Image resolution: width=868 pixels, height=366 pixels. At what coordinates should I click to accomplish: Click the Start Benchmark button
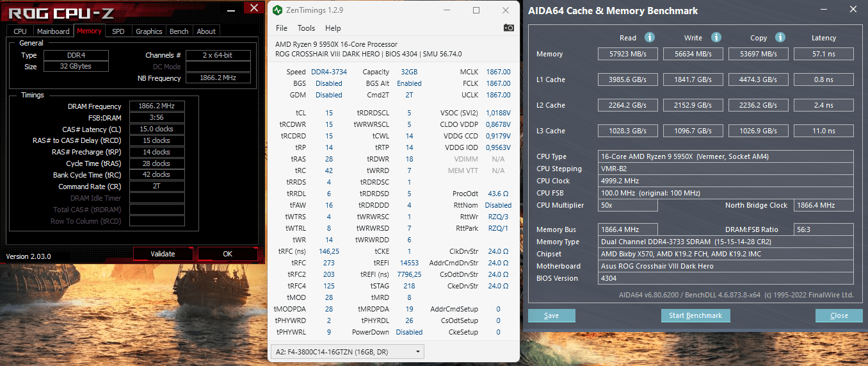coord(695,315)
